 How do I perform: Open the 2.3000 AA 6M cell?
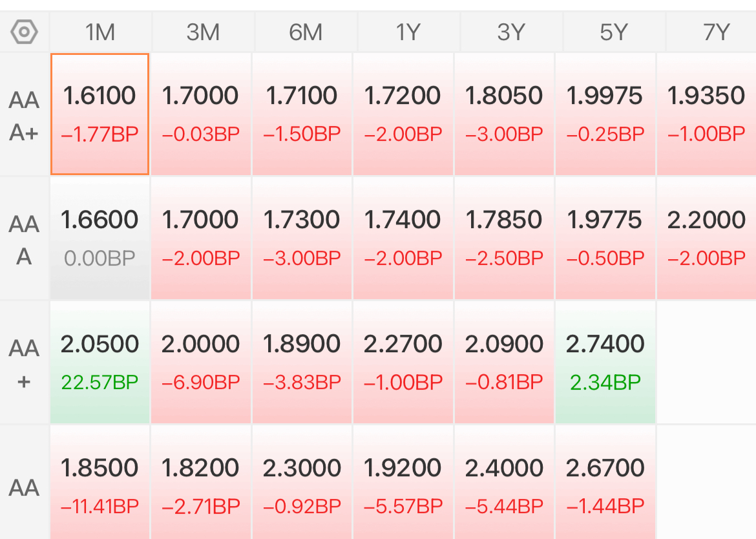302,483
